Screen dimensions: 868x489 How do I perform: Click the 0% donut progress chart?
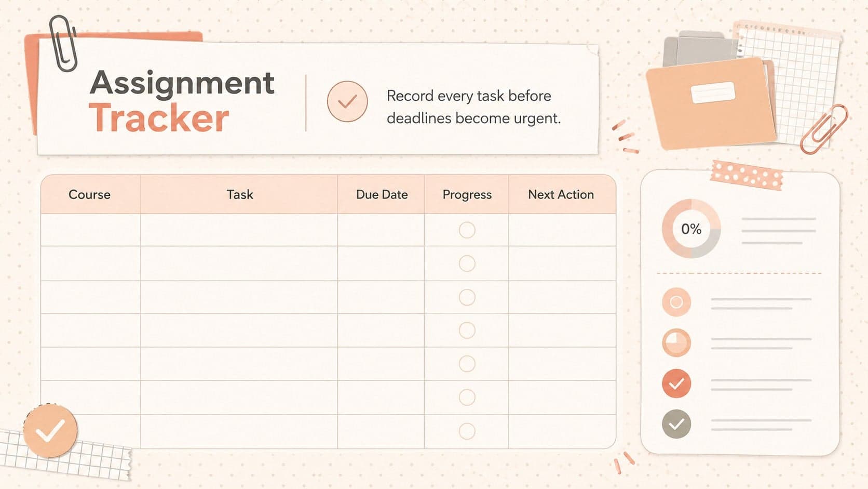click(x=691, y=229)
